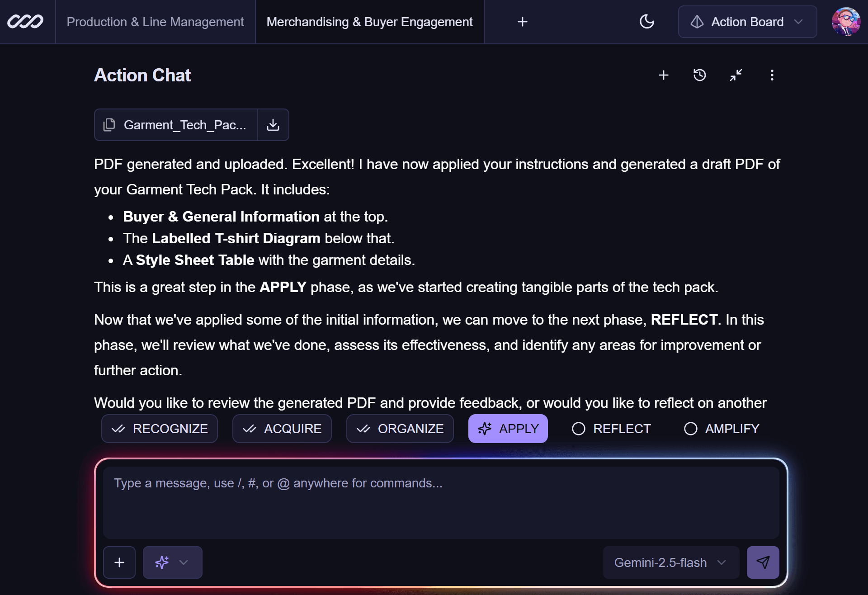Open chat history clock icon

click(x=699, y=75)
